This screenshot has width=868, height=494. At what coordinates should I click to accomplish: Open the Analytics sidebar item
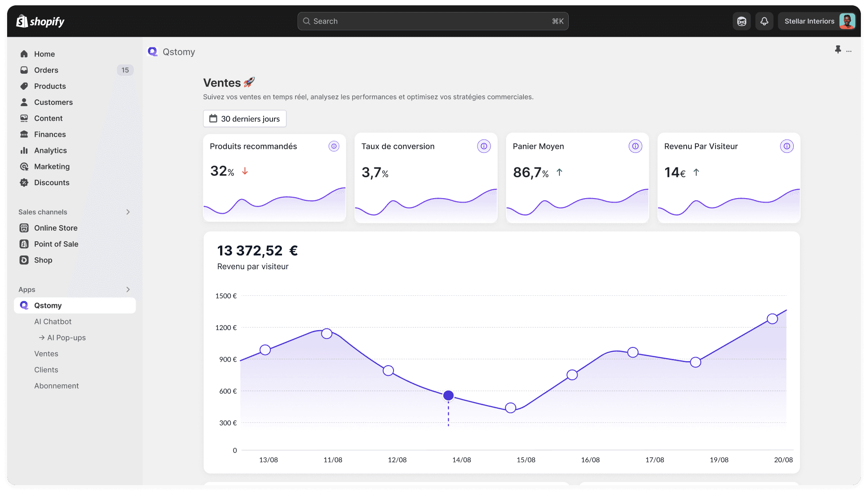pos(50,151)
